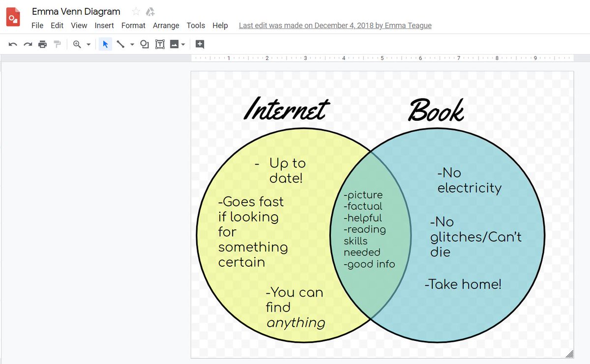Click the Insert image icon
This screenshot has width=590, height=364.
[x=174, y=44]
